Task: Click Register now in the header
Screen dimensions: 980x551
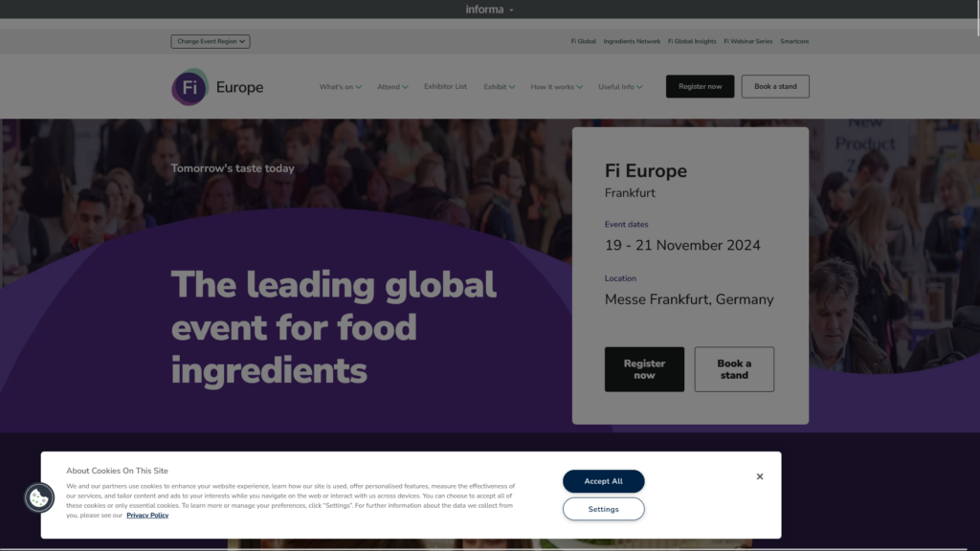Action: [700, 86]
